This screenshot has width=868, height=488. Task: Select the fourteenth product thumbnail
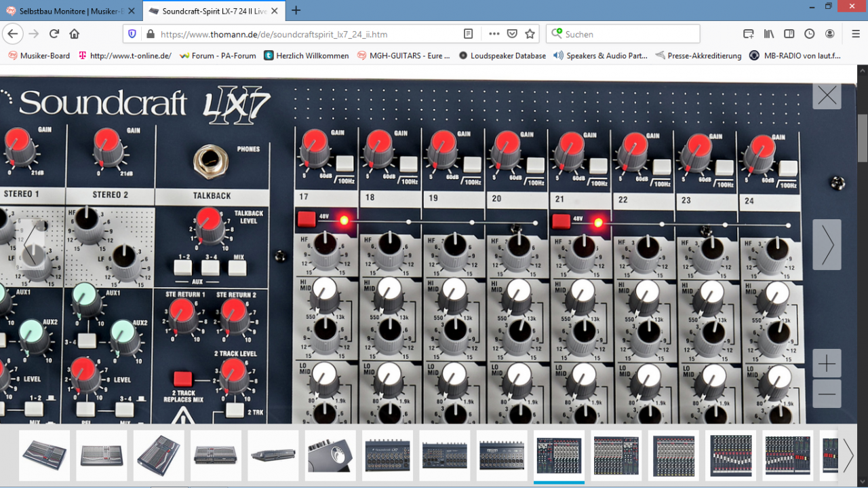pos(788,455)
